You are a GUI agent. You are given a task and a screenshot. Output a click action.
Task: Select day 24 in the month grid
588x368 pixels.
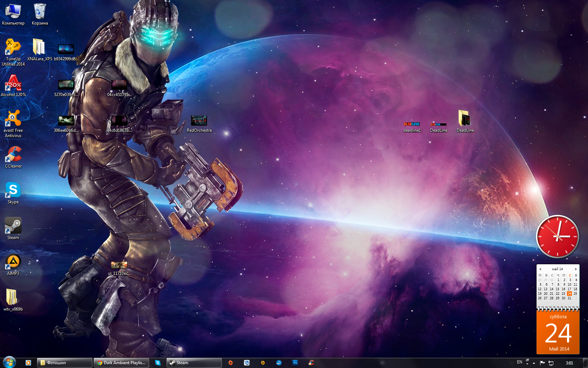click(x=569, y=294)
